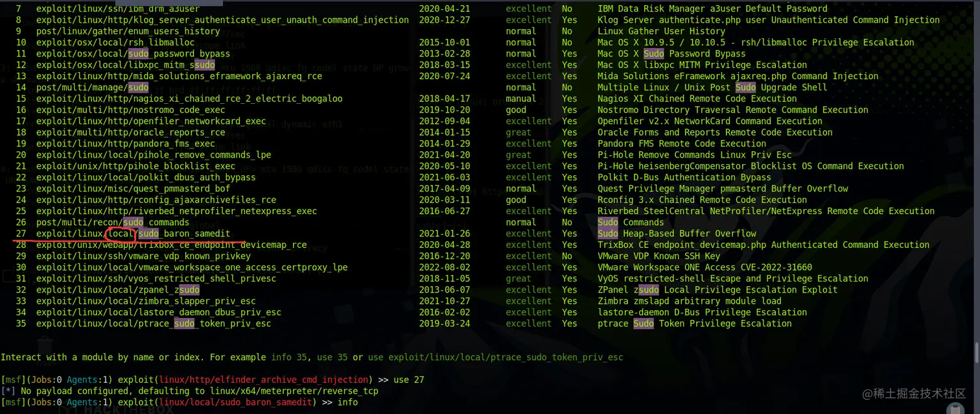Click the terminal scrollbar thumb
The image size is (980, 414).
coord(976,352)
